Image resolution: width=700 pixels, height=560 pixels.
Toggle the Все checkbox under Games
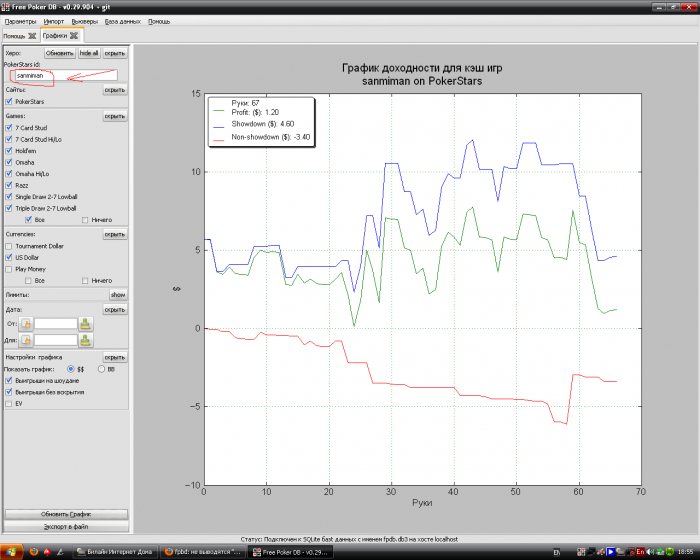point(29,220)
